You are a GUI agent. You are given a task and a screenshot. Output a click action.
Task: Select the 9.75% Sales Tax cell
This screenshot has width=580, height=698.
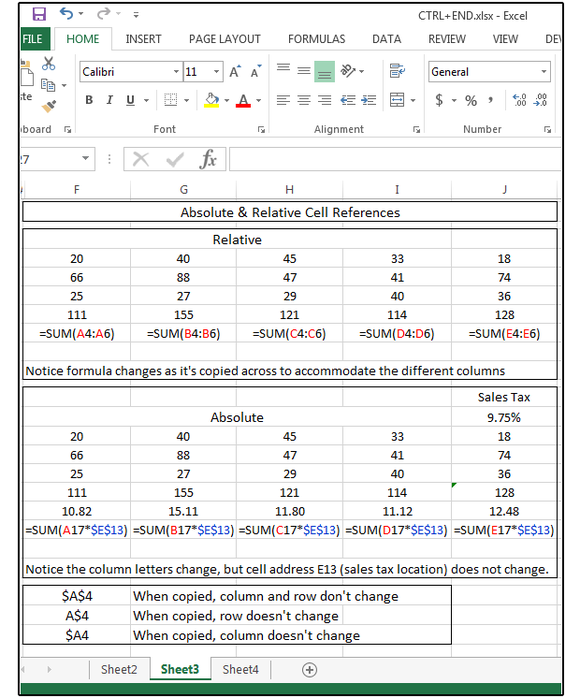504,418
